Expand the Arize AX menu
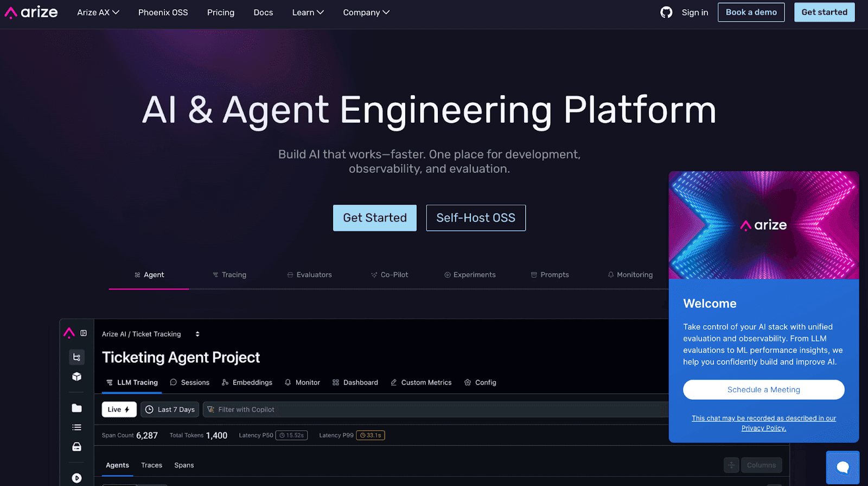 (98, 12)
